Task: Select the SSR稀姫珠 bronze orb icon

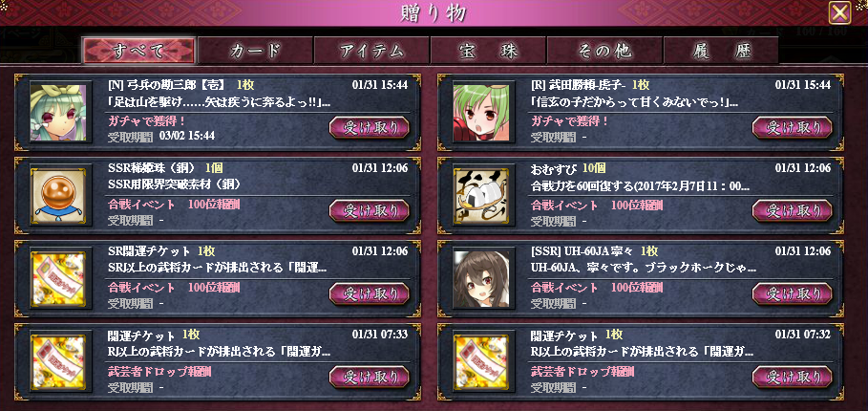Action: pos(58,196)
